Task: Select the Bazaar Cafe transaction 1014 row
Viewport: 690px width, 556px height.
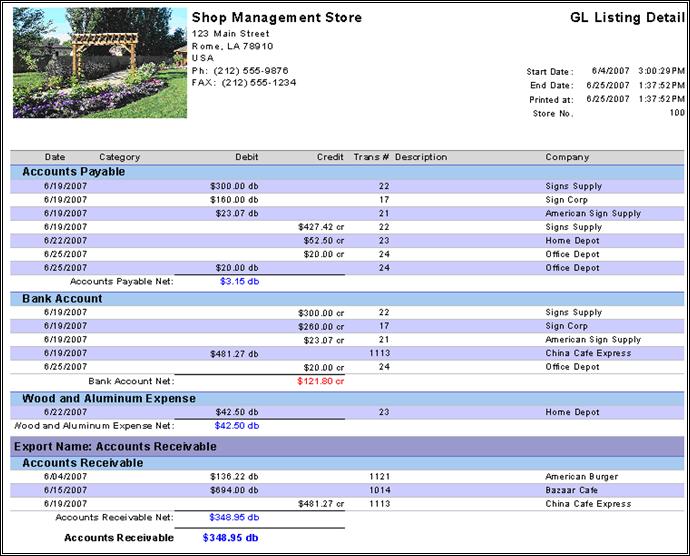Action: tap(347, 490)
